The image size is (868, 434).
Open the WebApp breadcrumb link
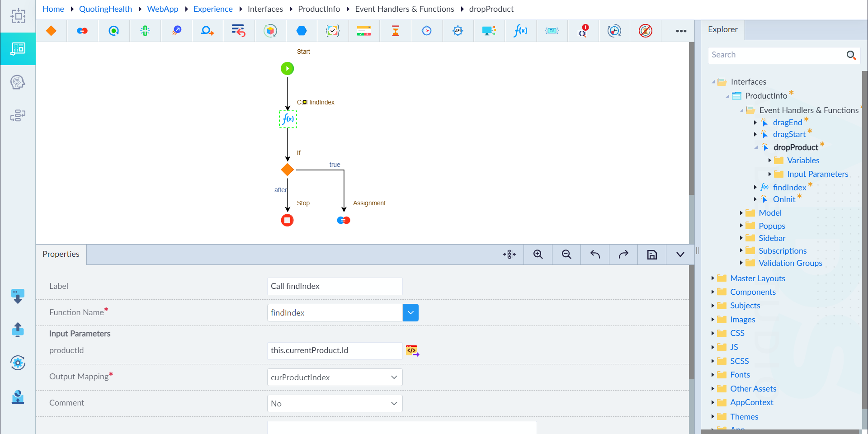coord(163,9)
